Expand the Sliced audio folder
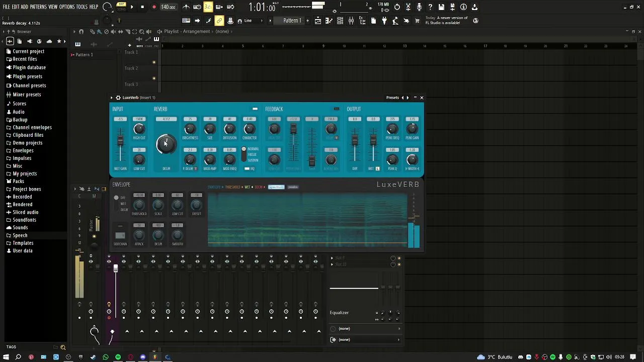 coord(25,212)
